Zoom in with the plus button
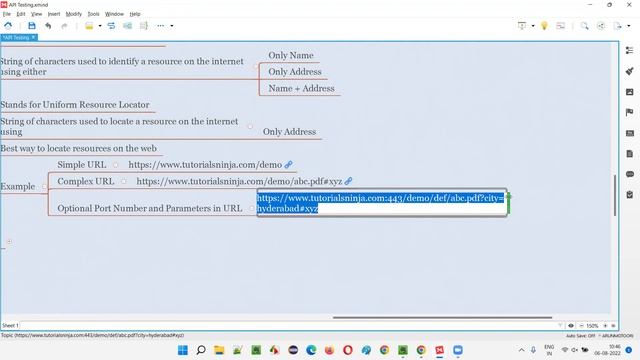The height and width of the screenshot is (360, 640). [605, 326]
